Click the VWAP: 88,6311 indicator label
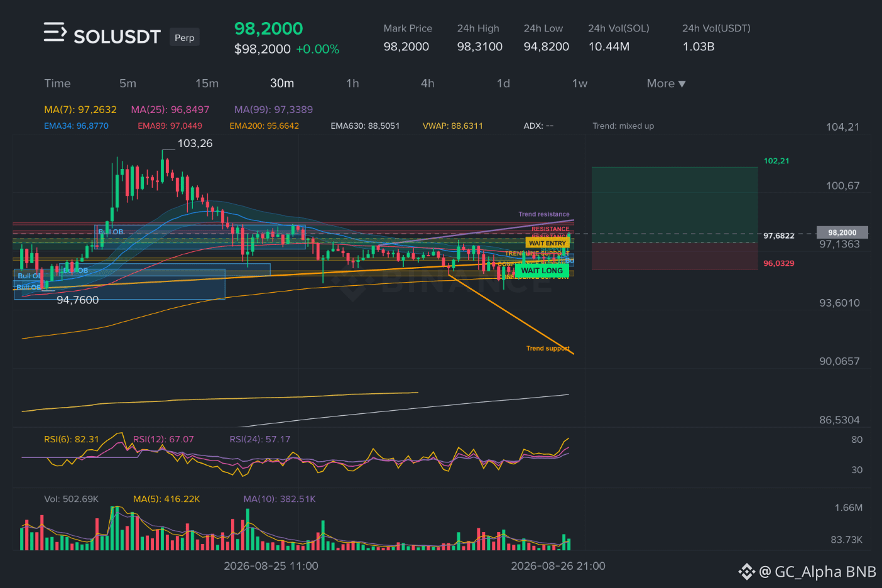Viewport: 882px width, 588px height. pyautogui.click(x=453, y=126)
